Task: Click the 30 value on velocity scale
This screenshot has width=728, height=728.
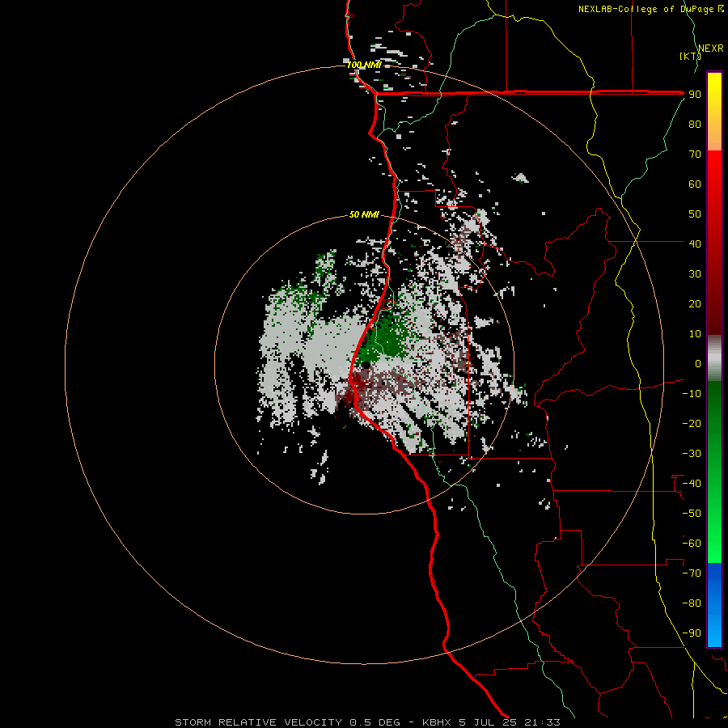Action: point(695,274)
